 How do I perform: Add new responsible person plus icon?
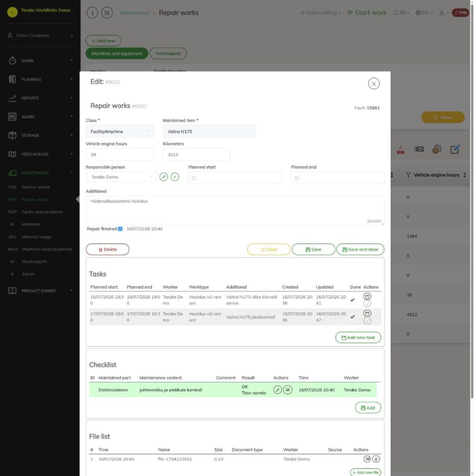click(175, 177)
